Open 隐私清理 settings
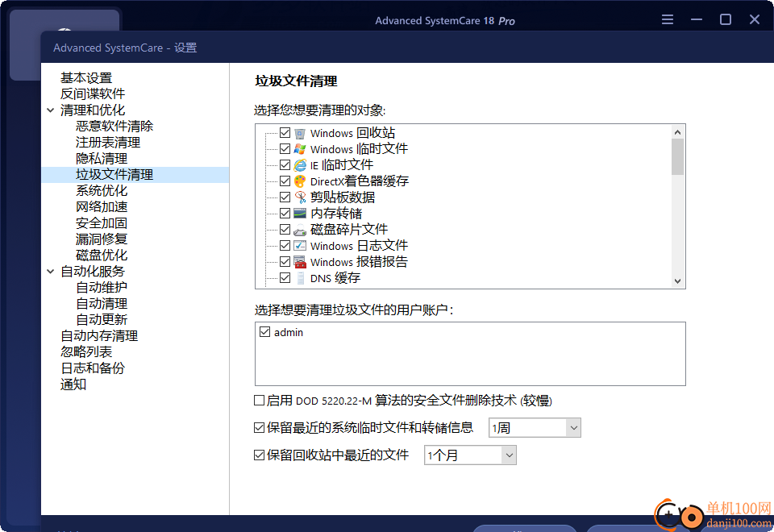 click(x=102, y=159)
